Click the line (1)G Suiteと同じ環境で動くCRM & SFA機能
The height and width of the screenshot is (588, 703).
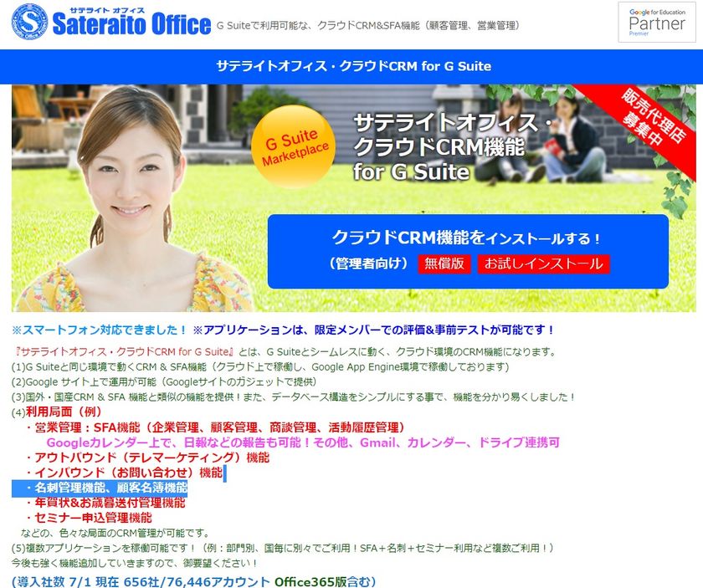(x=260, y=367)
